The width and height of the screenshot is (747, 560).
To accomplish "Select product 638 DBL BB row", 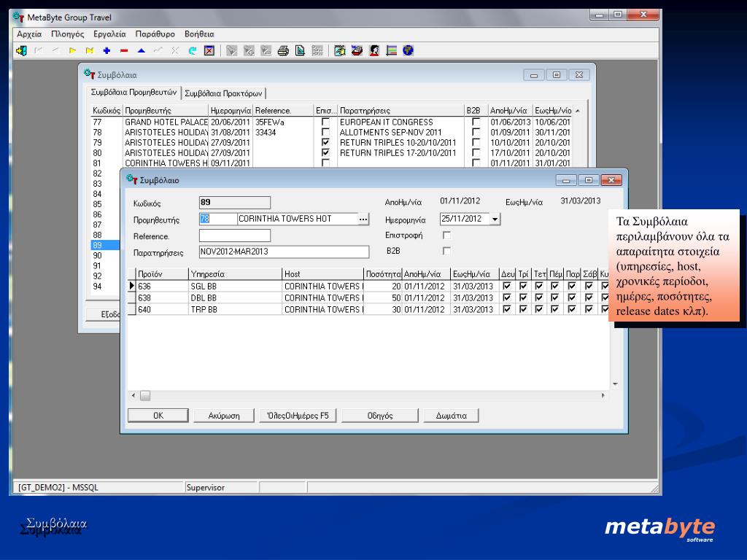I will (x=369, y=297).
